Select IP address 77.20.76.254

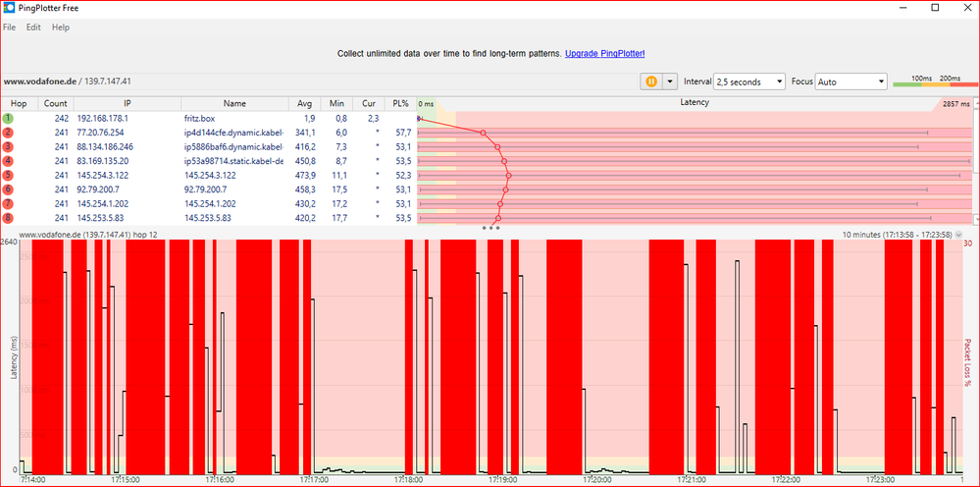[x=100, y=133]
